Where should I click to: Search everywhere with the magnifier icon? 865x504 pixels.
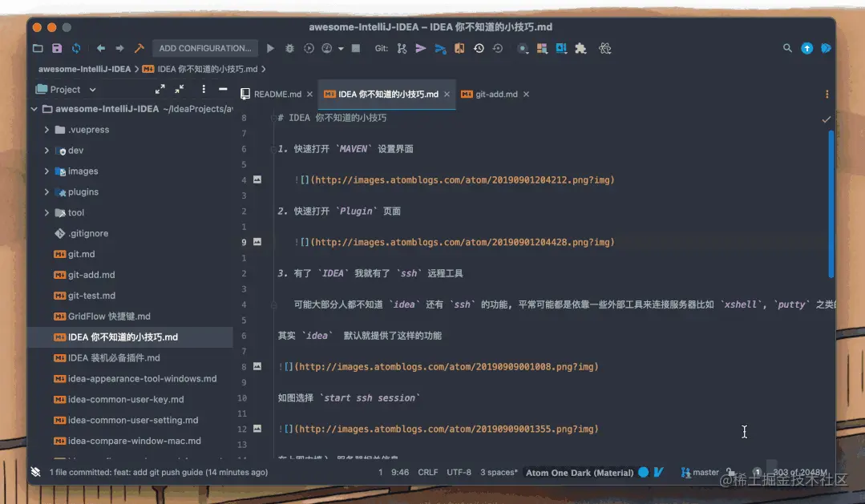pyautogui.click(x=787, y=49)
